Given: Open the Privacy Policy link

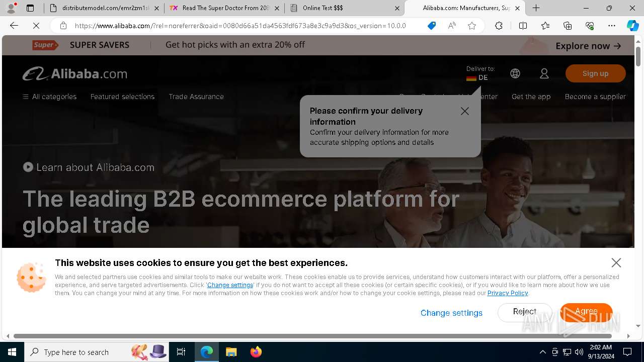Looking at the screenshot, I should coord(508,293).
